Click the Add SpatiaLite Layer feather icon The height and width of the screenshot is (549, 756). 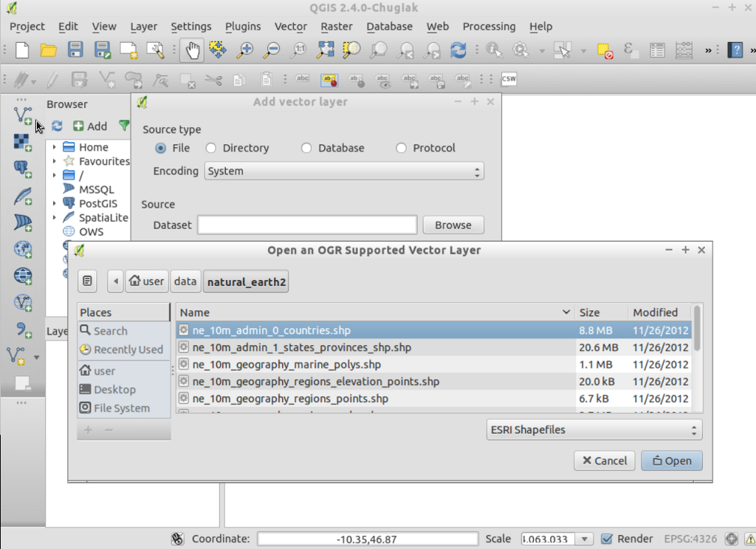(x=22, y=196)
